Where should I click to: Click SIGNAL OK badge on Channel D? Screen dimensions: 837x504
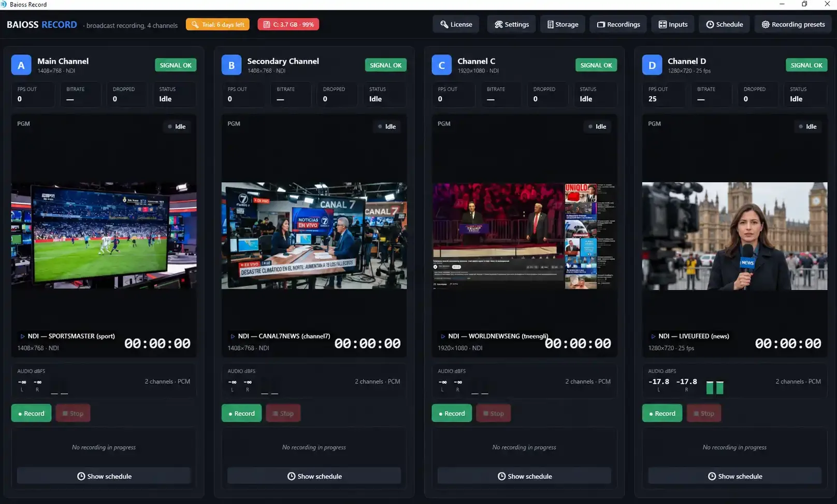coord(806,65)
